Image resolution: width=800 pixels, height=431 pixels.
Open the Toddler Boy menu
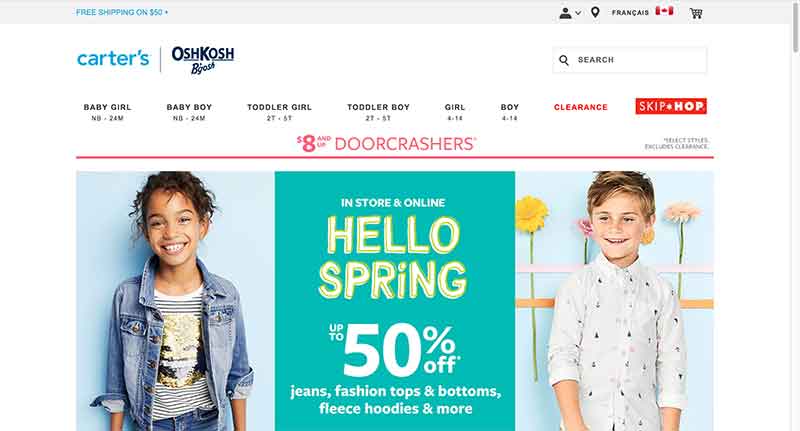(x=379, y=112)
